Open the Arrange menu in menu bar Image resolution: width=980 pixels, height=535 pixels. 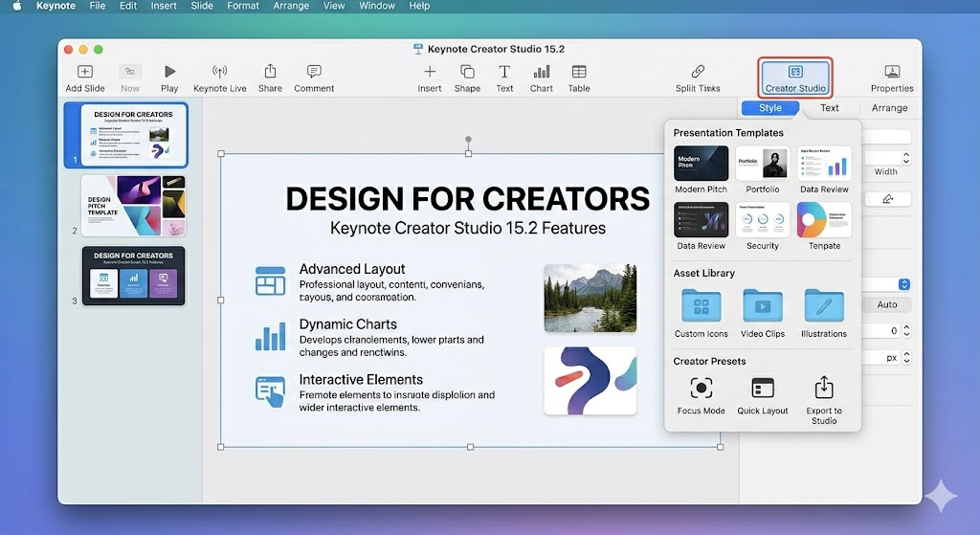click(x=291, y=6)
